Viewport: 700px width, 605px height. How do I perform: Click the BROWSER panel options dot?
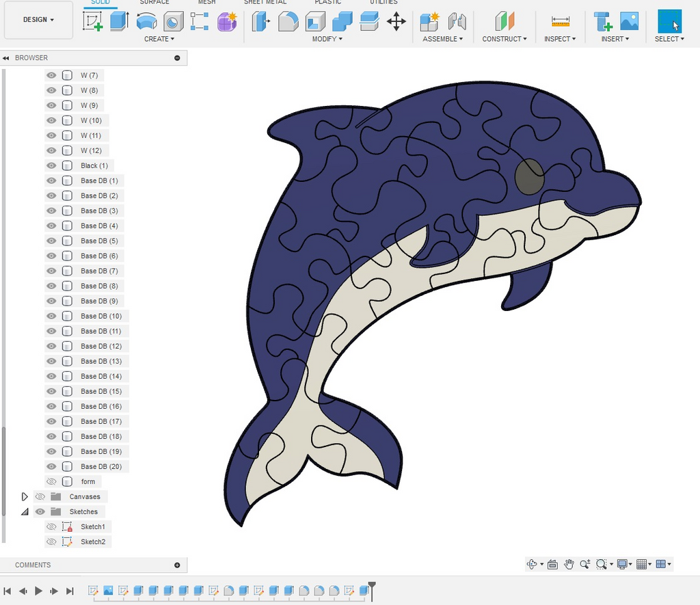pos(177,58)
